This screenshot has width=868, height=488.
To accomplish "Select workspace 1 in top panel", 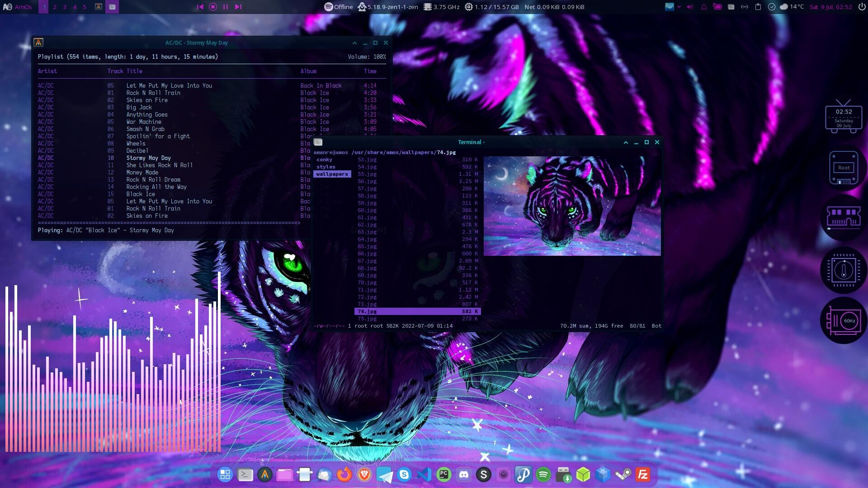I will point(44,7).
